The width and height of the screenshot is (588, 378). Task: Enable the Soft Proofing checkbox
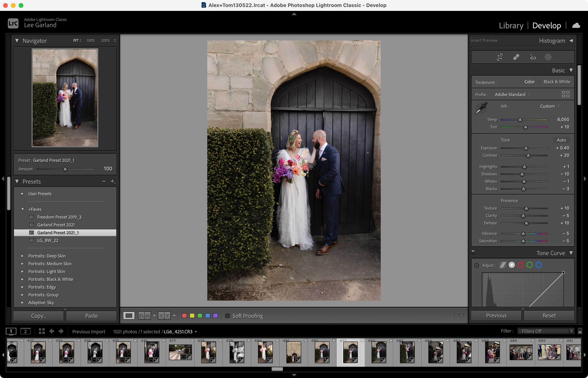coord(227,316)
